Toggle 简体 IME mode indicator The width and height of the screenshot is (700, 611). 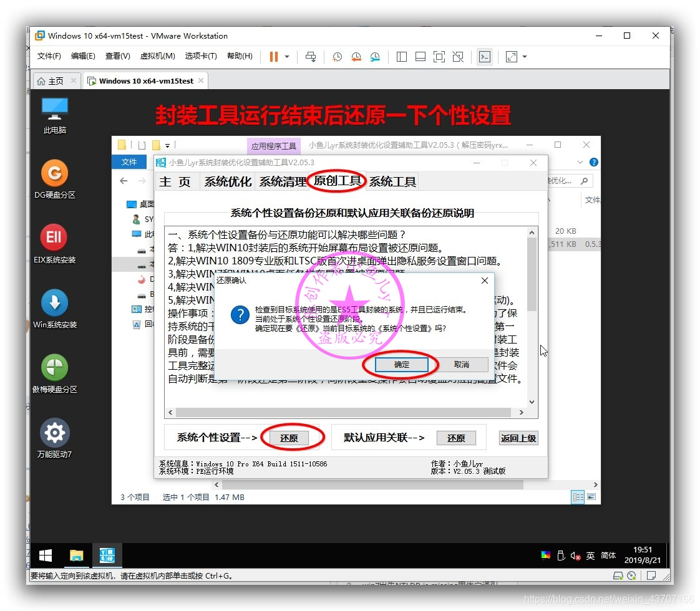(608, 556)
